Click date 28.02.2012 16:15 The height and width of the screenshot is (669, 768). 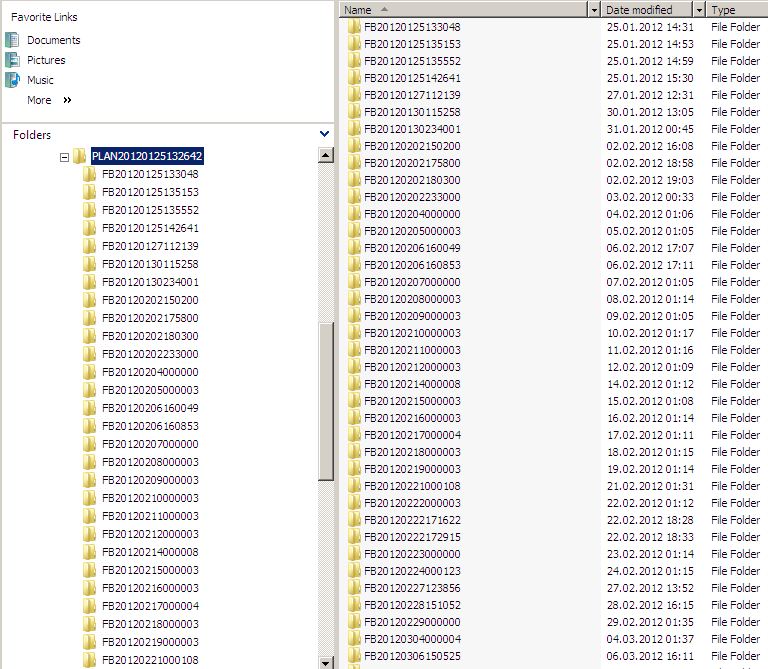tap(650, 605)
